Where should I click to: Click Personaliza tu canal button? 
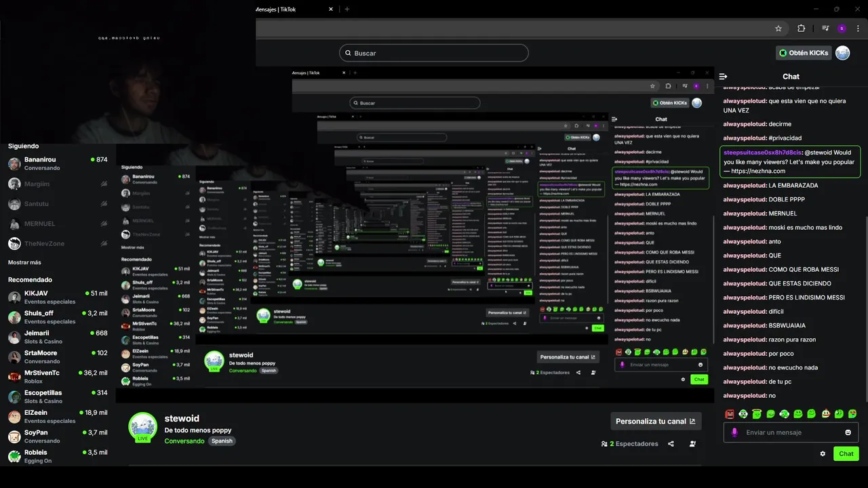click(x=656, y=421)
